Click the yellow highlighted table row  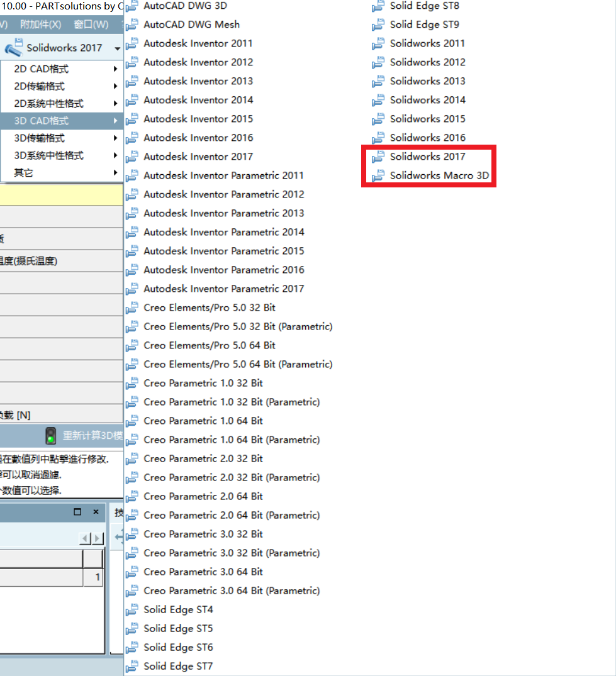pos(61,194)
